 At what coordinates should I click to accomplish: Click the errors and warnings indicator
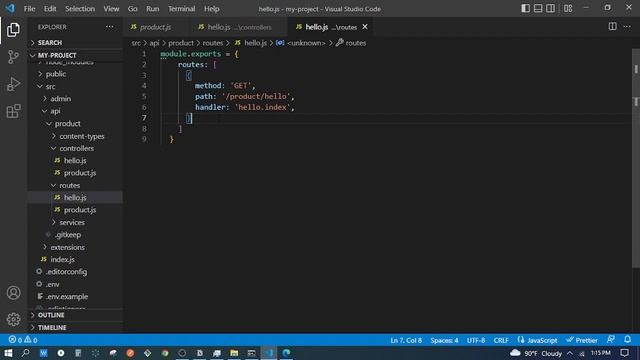[x=23, y=340]
